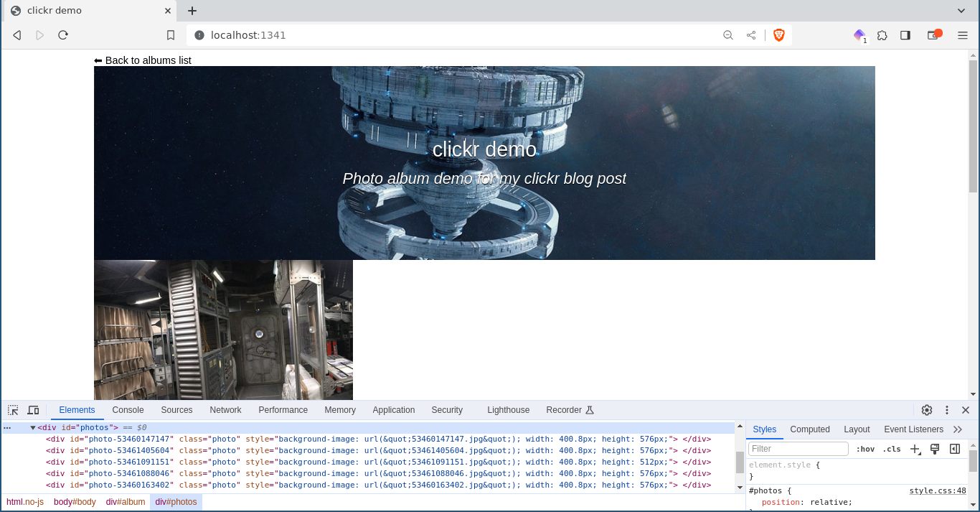This screenshot has width=980, height=512.
Task: Select the photo-53461091151 div row
Action: pos(368,462)
